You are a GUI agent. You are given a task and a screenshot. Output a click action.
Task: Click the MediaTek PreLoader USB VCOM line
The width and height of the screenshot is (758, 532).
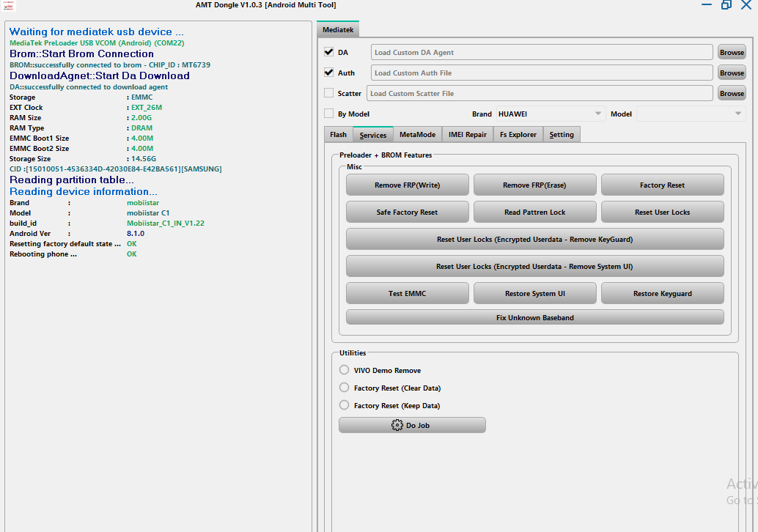pos(97,43)
